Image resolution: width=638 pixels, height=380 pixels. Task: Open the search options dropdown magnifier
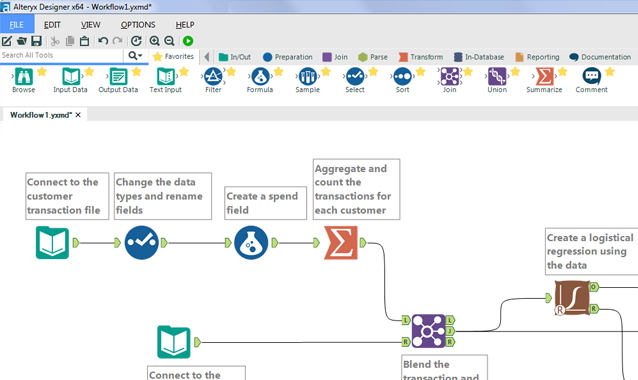click(x=135, y=55)
